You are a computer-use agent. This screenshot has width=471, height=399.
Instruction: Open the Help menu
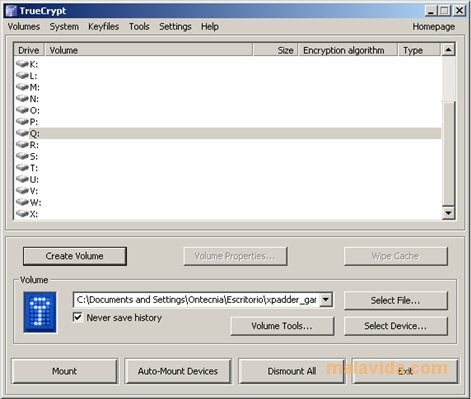[x=210, y=27]
